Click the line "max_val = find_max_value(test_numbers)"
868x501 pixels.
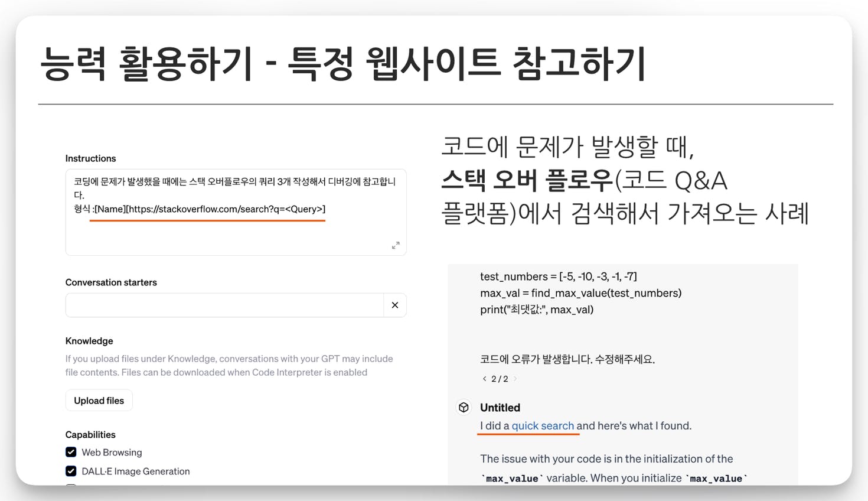pos(581,293)
